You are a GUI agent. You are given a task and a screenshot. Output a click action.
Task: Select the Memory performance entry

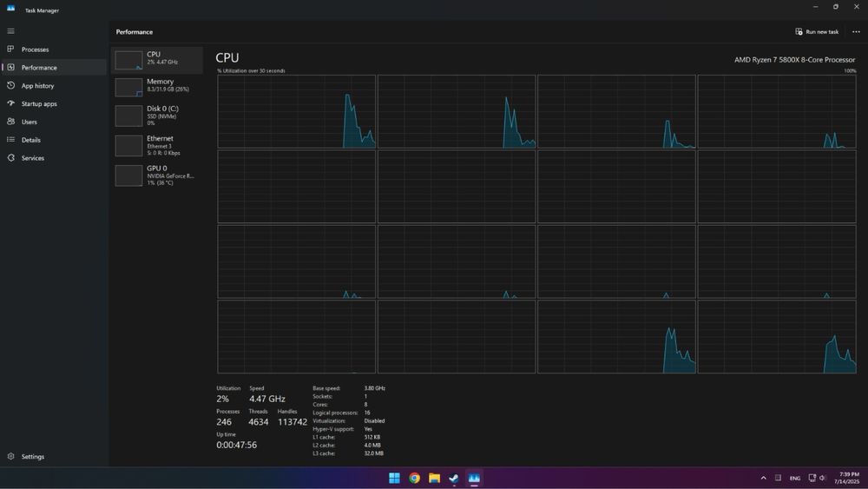click(156, 87)
